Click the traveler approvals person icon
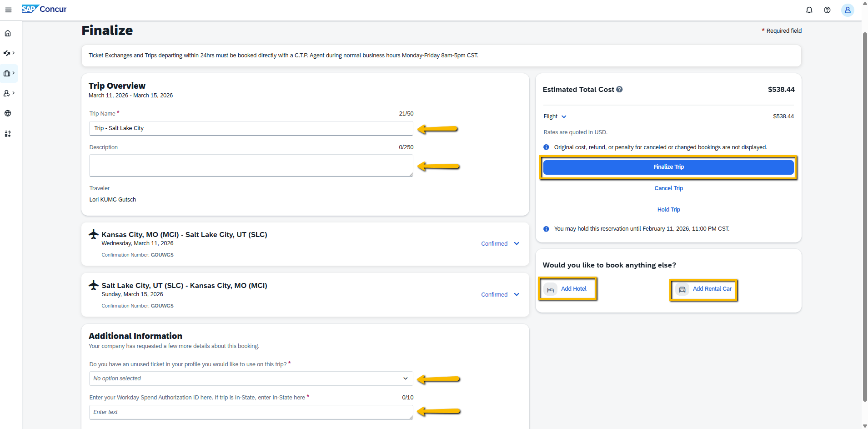The width and height of the screenshot is (868, 429). [x=7, y=93]
